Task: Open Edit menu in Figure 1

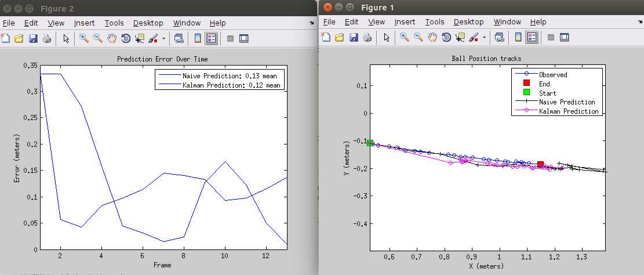Action: click(x=352, y=22)
